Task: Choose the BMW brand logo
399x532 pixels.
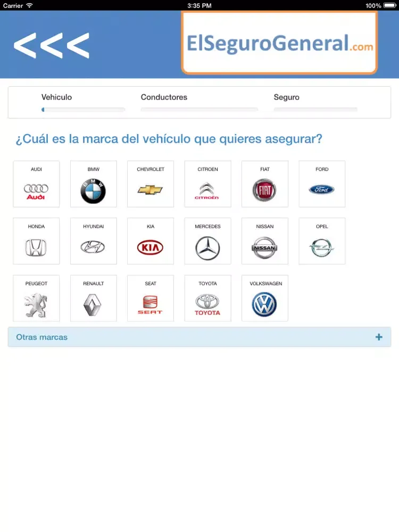Action: click(93, 191)
